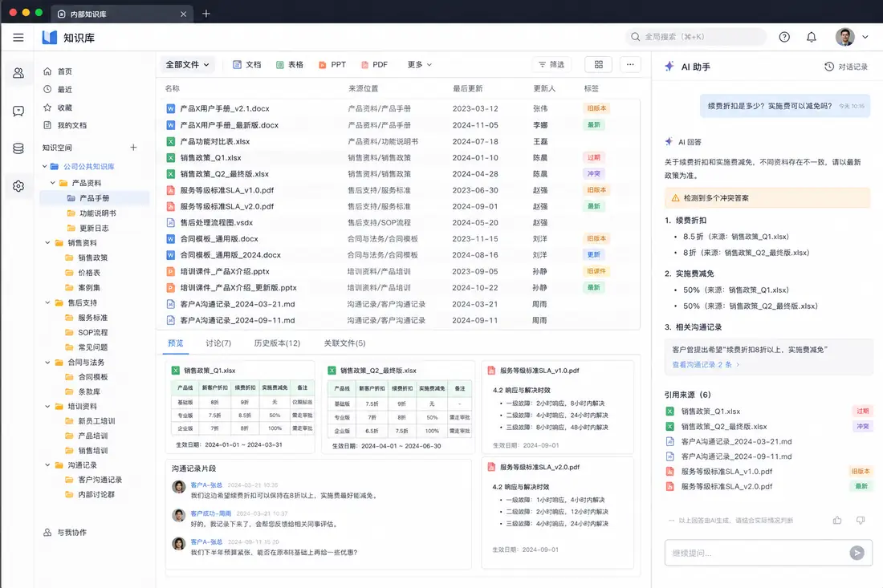Select the 产品手册 folder in tree

pos(95,198)
